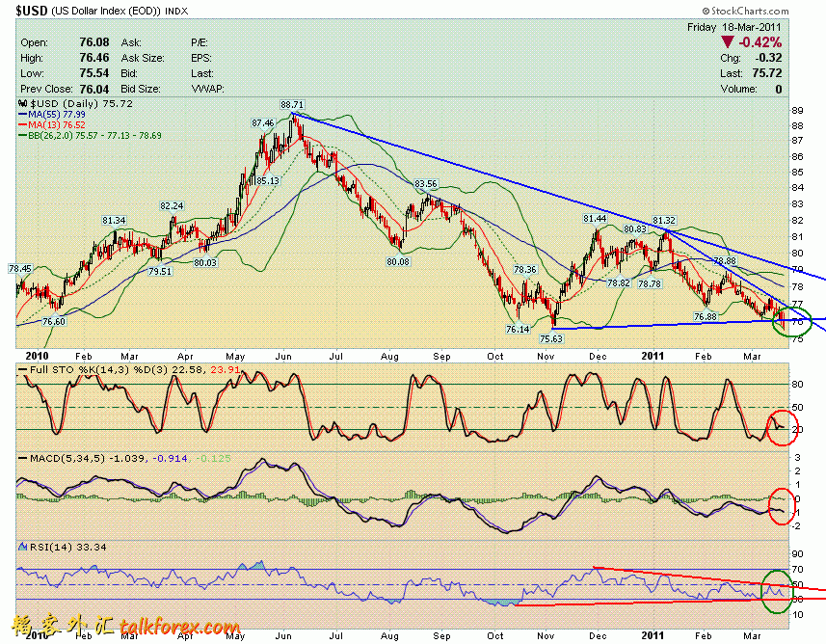Click the "P/E:" label

[x=200, y=42]
